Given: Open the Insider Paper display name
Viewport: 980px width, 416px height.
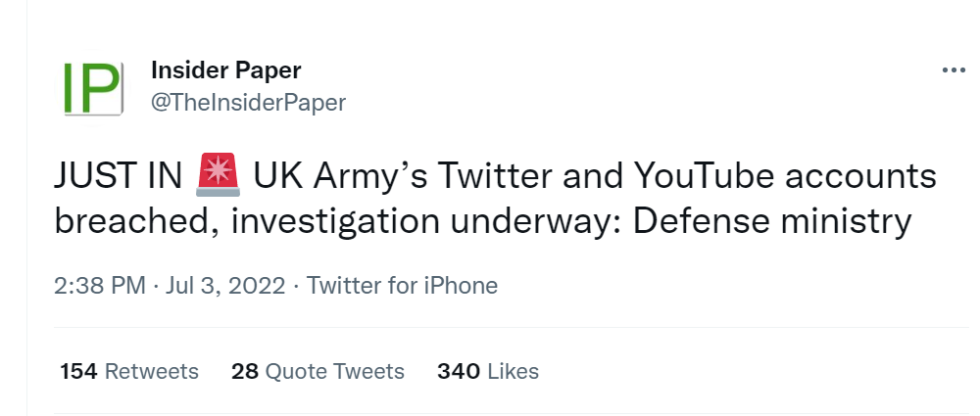Looking at the screenshot, I should click(226, 70).
